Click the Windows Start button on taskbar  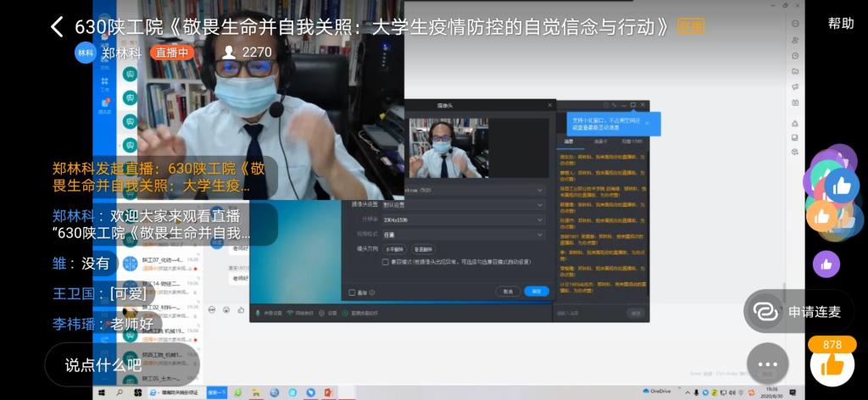tap(101, 392)
